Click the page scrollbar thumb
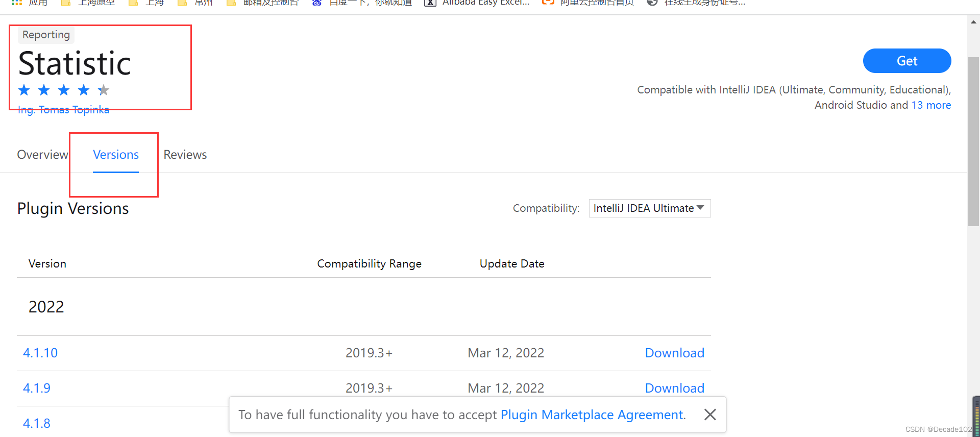Image resolution: width=980 pixels, height=437 pixels. [x=973, y=140]
